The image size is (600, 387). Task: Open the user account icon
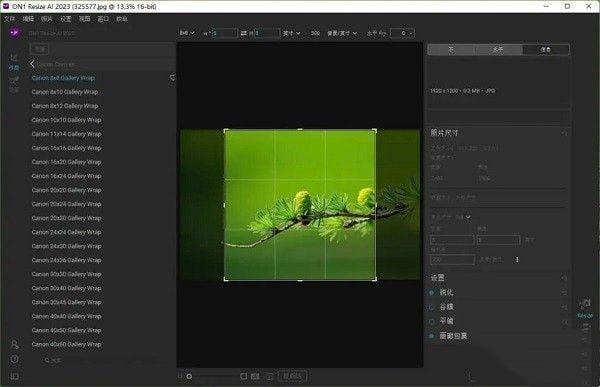click(15, 344)
